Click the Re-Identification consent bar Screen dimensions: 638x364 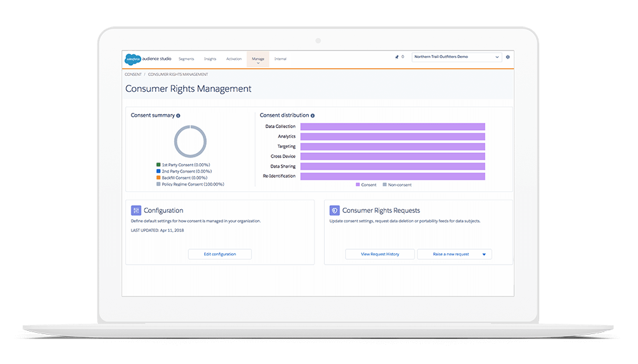click(x=392, y=176)
